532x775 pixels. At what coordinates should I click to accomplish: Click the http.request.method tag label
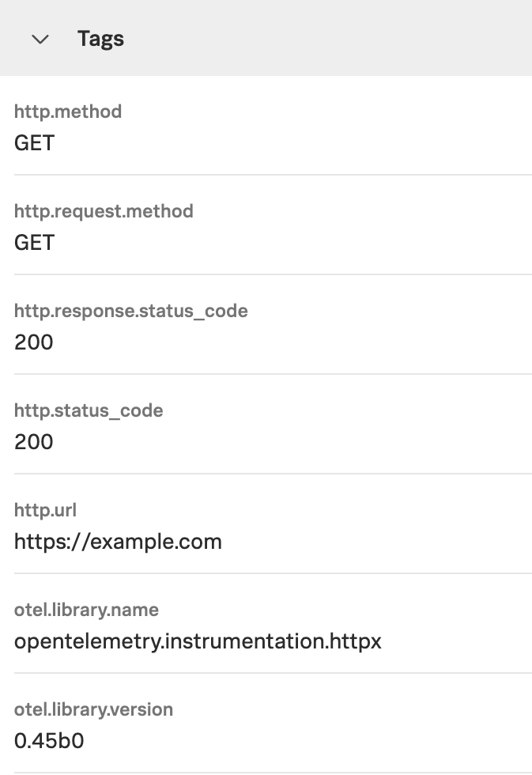click(x=104, y=211)
